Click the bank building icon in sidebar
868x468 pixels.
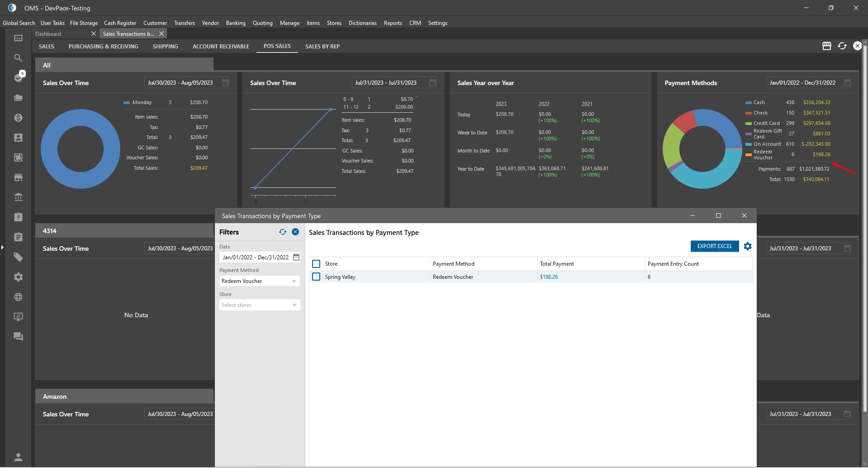click(x=18, y=197)
